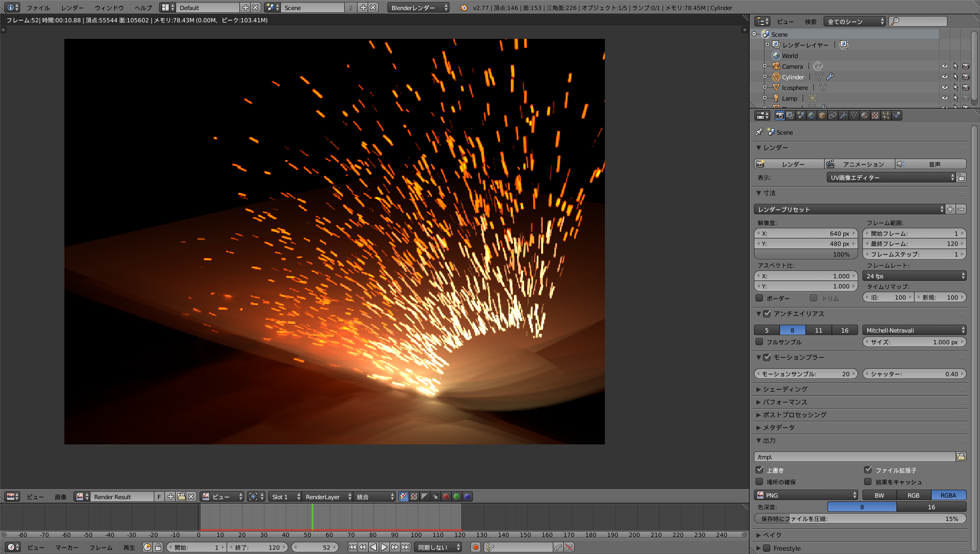The width and height of the screenshot is (980, 554).
Task: Open the ファイル menu
Action: [38, 7]
